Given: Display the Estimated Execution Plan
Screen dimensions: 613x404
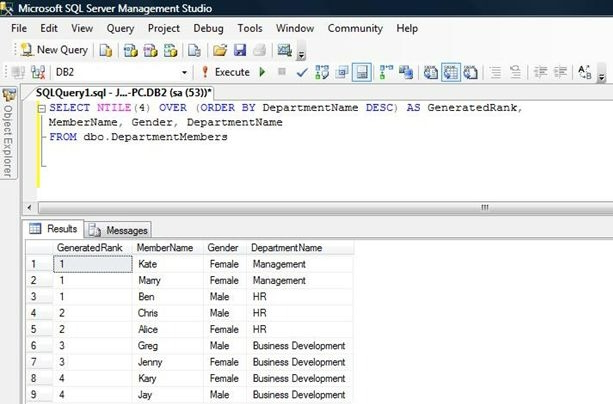Looking at the screenshot, I should (x=322, y=72).
